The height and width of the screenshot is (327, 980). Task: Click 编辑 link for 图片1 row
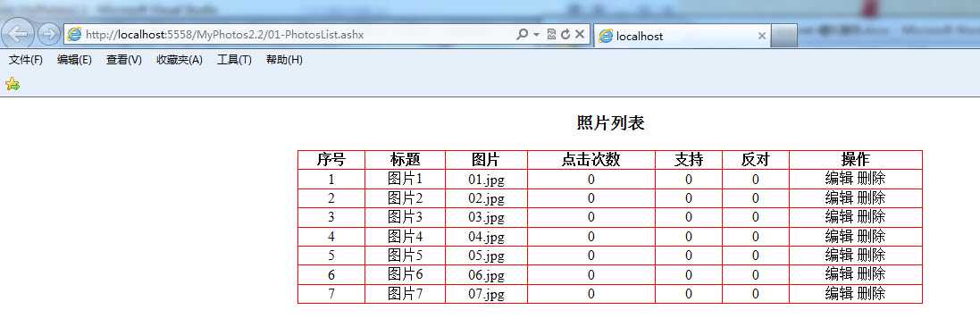(840, 179)
